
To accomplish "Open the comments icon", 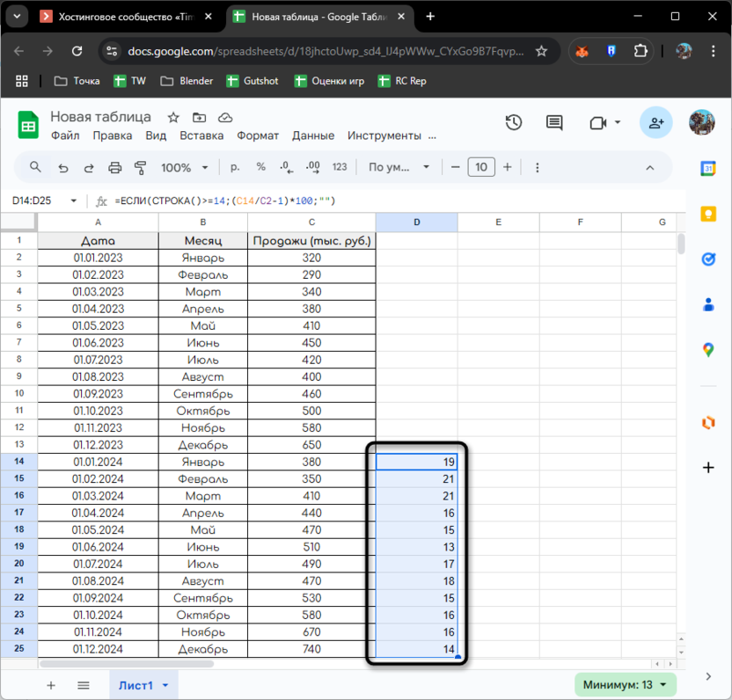I will (x=553, y=123).
